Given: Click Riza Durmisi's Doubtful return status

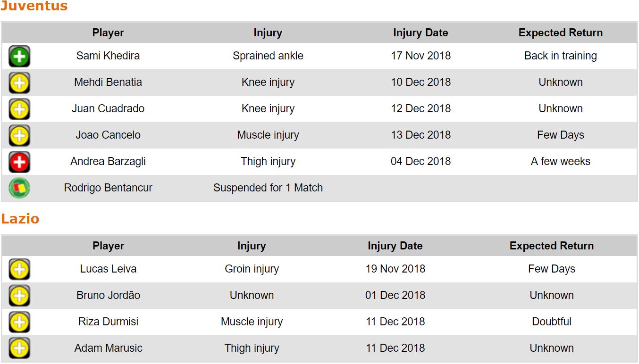Looking at the screenshot, I should coord(551,322).
